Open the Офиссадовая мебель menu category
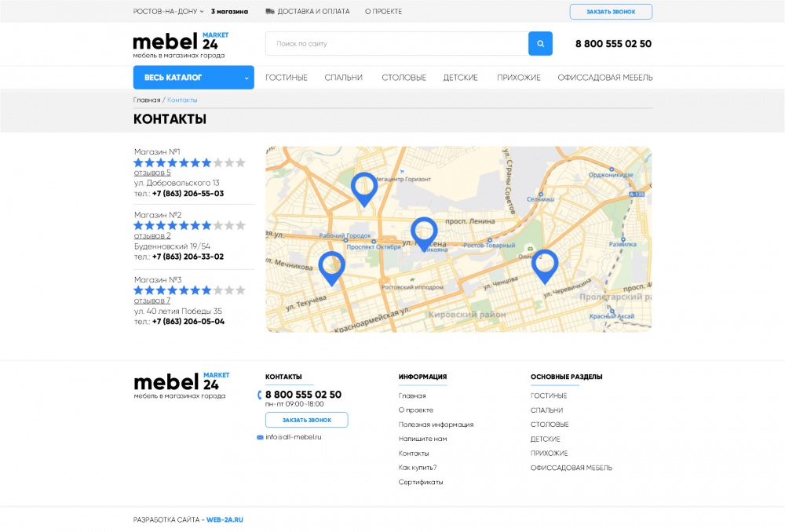Screen dimensions: 785x532 (x=605, y=78)
